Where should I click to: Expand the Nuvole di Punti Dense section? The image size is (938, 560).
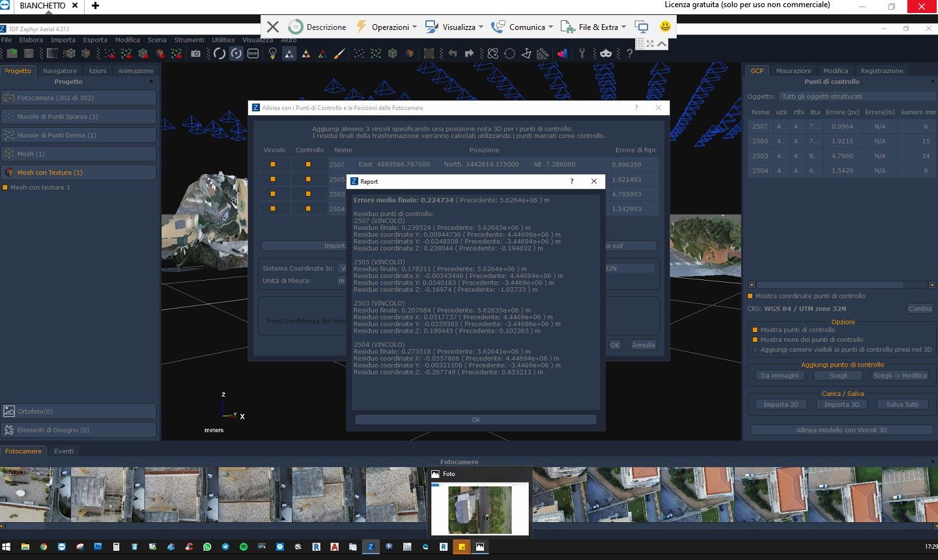click(79, 135)
